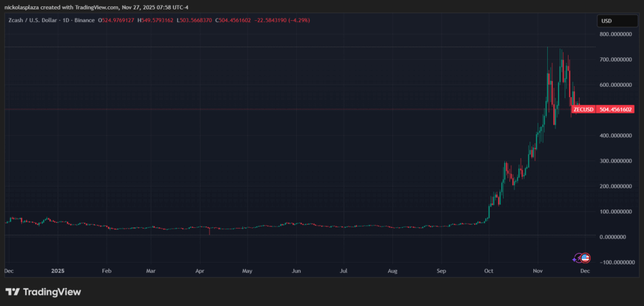644x306 pixels.
Task: Select the ZECUSD symbol label on price axis
Action: coord(583,110)
